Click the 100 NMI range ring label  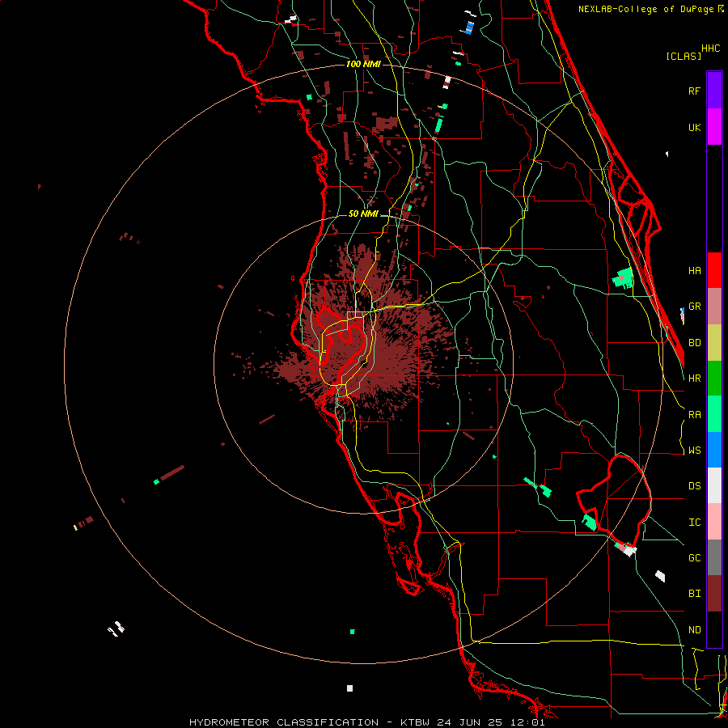click(363, 64)
